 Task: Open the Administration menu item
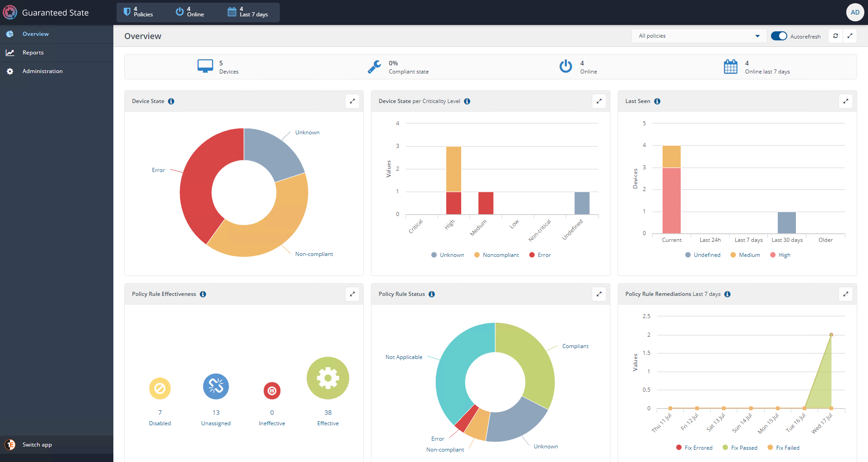click(x=57, y=71)
